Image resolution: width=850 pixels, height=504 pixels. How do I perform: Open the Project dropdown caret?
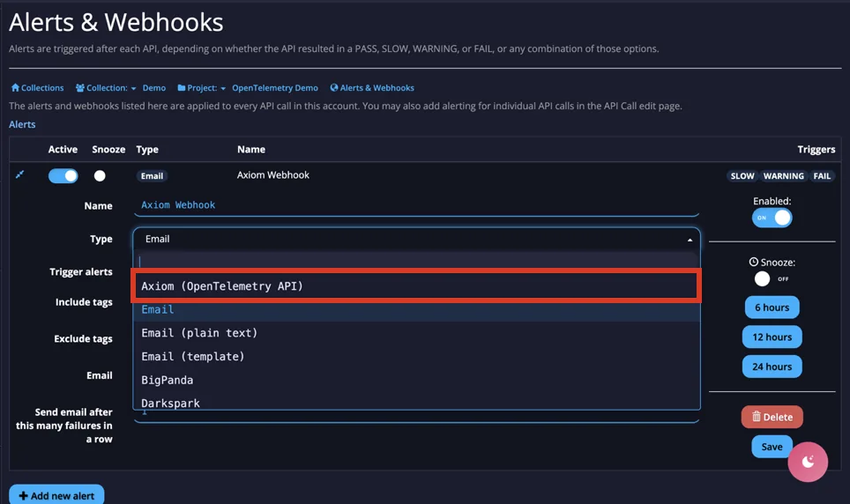coord(223,88)
